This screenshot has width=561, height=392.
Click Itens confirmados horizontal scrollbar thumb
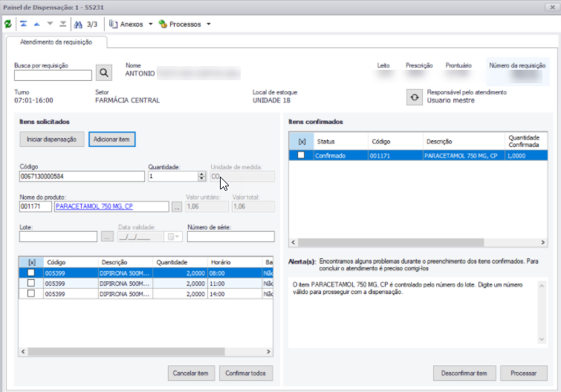[391, 242]
